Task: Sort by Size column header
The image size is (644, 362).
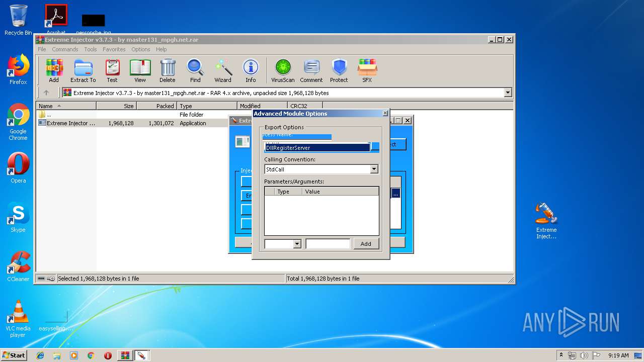Action: [x=116, y=106]
